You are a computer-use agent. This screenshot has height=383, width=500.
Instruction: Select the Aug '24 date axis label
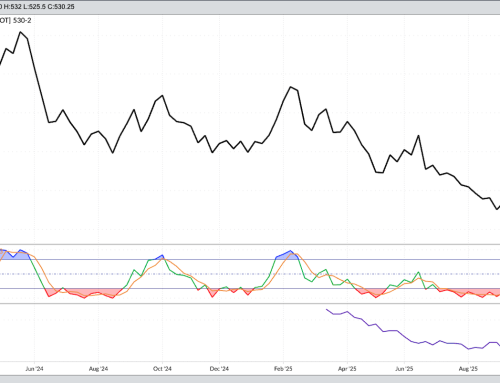pos(98,369)
